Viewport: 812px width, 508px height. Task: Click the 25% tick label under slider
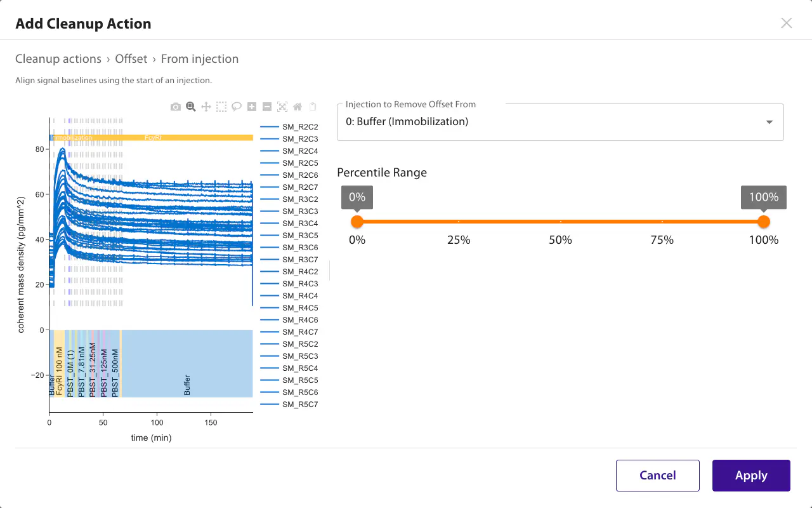point(459,240)
